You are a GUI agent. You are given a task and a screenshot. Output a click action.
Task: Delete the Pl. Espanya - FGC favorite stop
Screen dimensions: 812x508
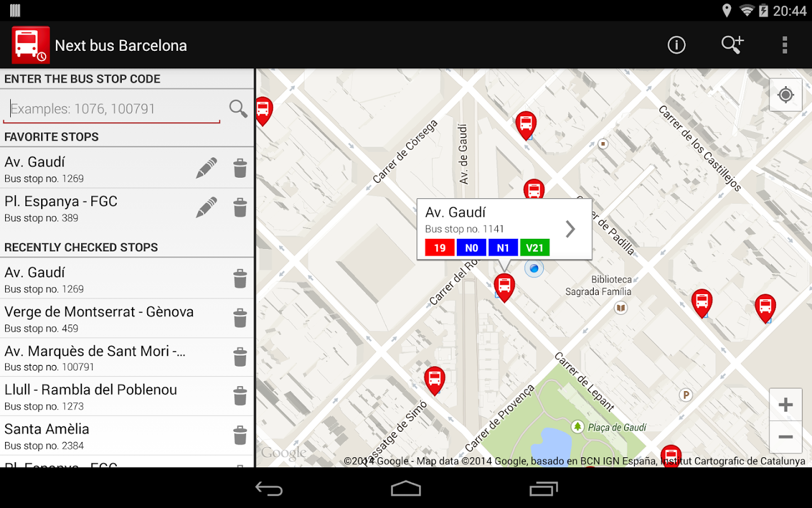coord(240,207)
